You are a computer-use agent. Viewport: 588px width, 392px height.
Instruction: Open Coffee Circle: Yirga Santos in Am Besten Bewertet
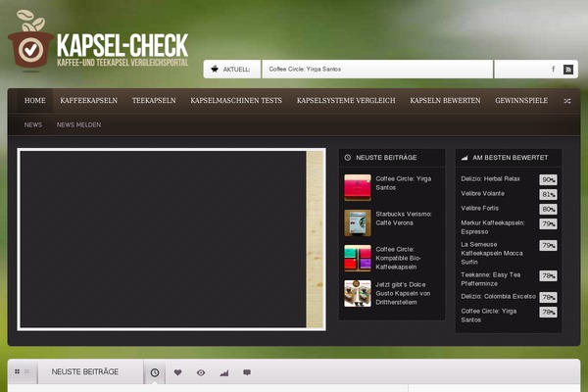click(489, 316)
